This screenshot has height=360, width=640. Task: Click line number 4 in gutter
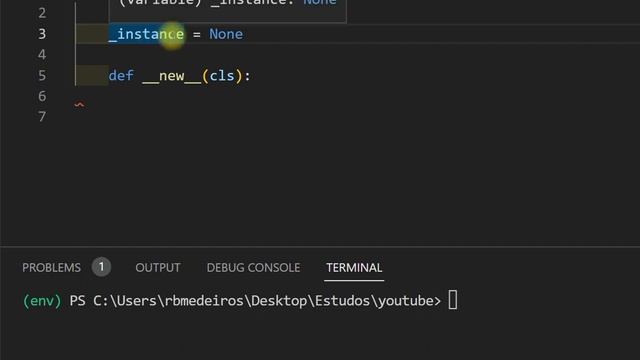coord(42,55)
